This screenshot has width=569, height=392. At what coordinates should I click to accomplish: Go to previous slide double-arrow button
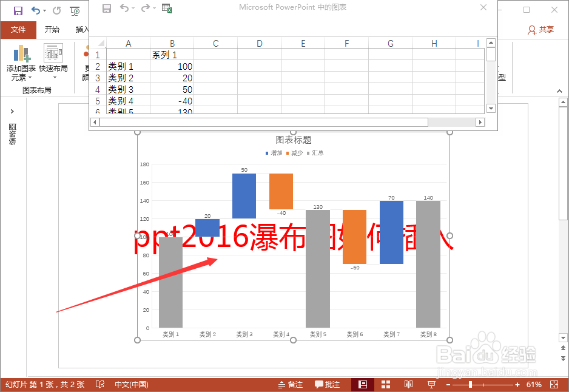click(563, 348)
